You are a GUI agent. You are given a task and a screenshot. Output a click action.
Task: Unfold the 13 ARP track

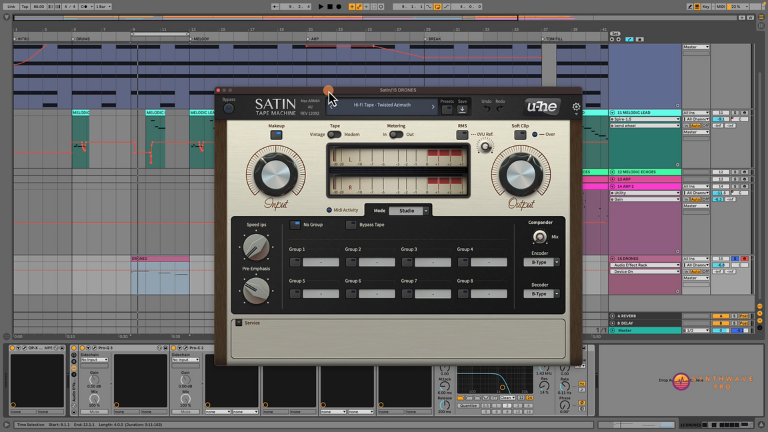(x=612, y=179)
